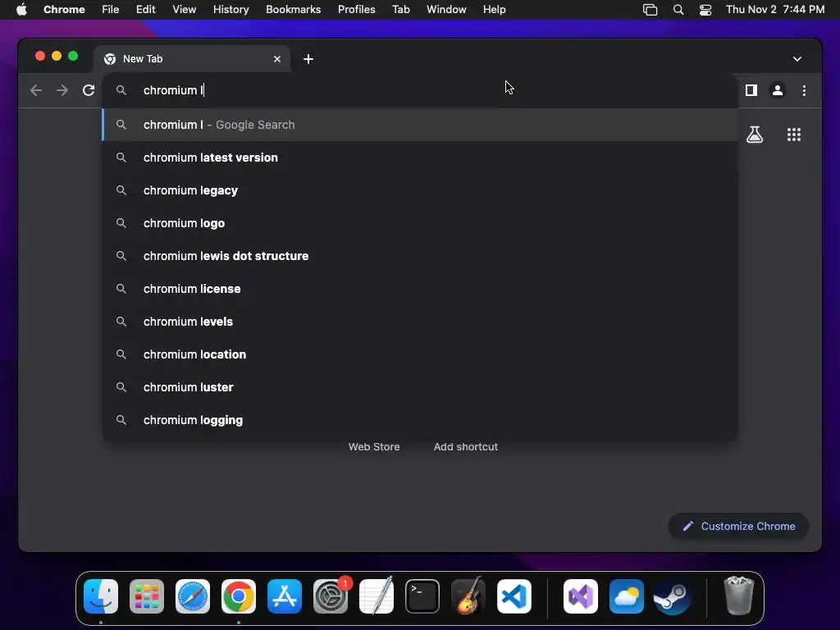Close the New Tab tab
Screen dimensions: 840x630
(277, 59)
